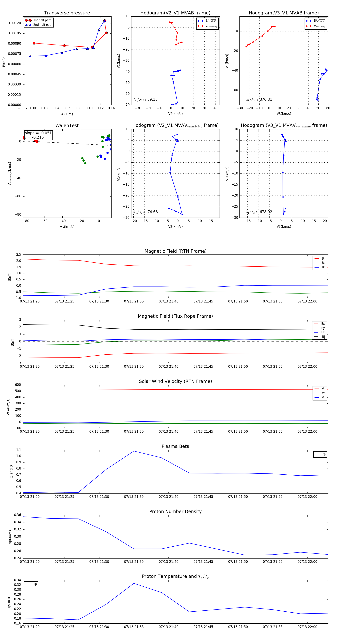Click the "Solar Wind Velocity (RTN Frame)" title
The width and height of the screenshot is (351, 644).
coord(175,382)
